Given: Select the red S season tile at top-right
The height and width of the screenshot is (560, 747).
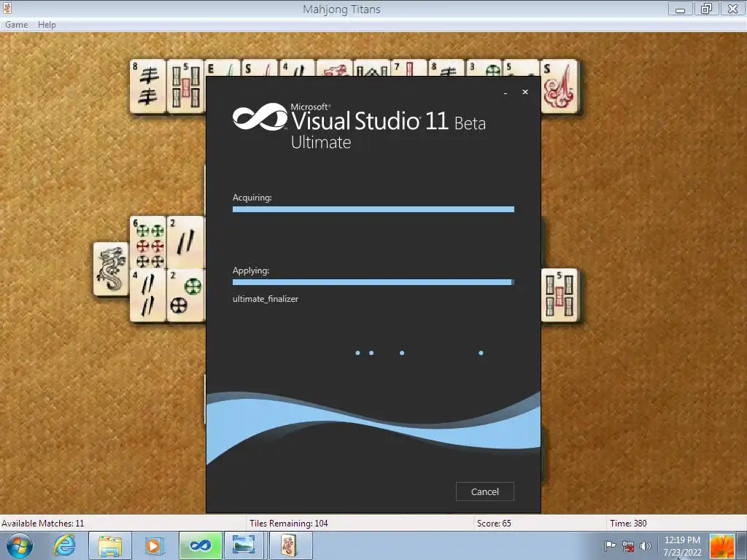Looking at the screenshot, I should click(560, 86).
